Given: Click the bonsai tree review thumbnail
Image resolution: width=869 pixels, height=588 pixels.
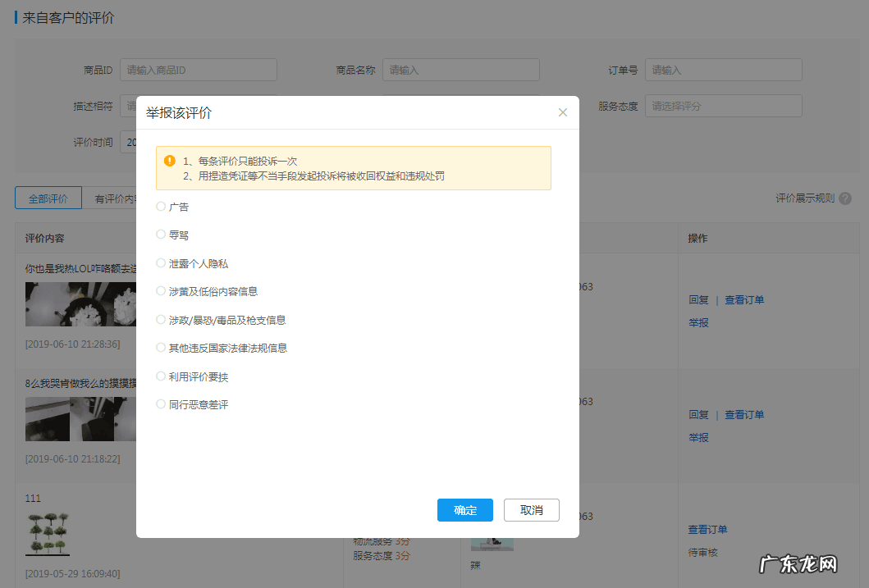Looking at the screenshot, I should click(x=47, y=533).
